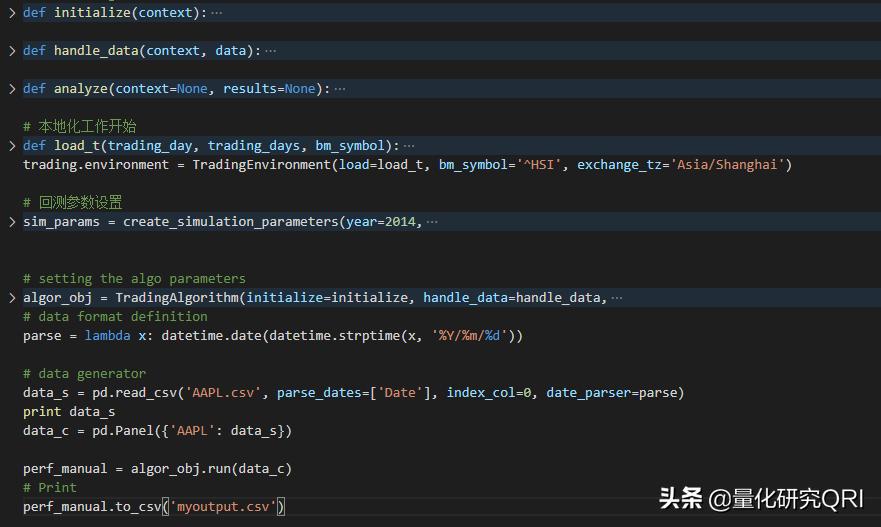The height and width of the screenshot is (527, 881).
Task: Click the 'TradingEnvironment' call name
Action: (x=262, y=165)
